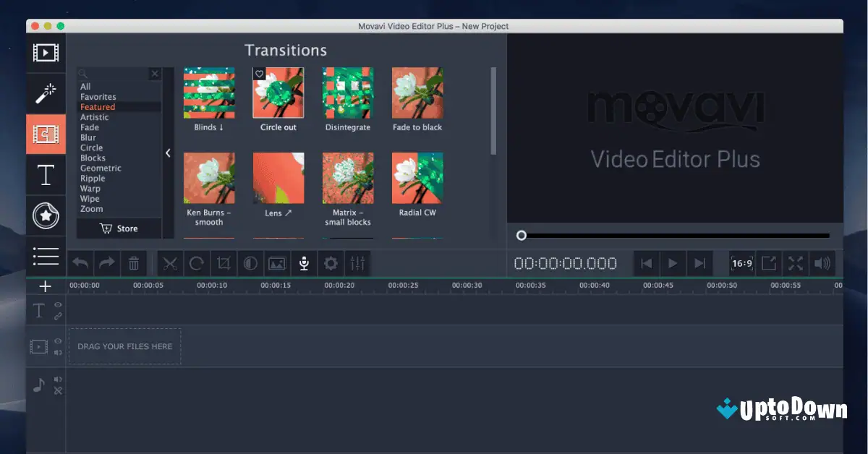Mute the video track's audio
The image size is (868, 454).
[x=58, y=353]
